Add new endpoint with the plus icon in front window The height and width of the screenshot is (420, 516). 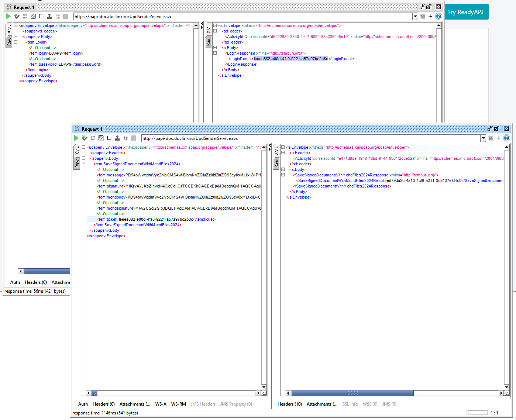(498, 138)
